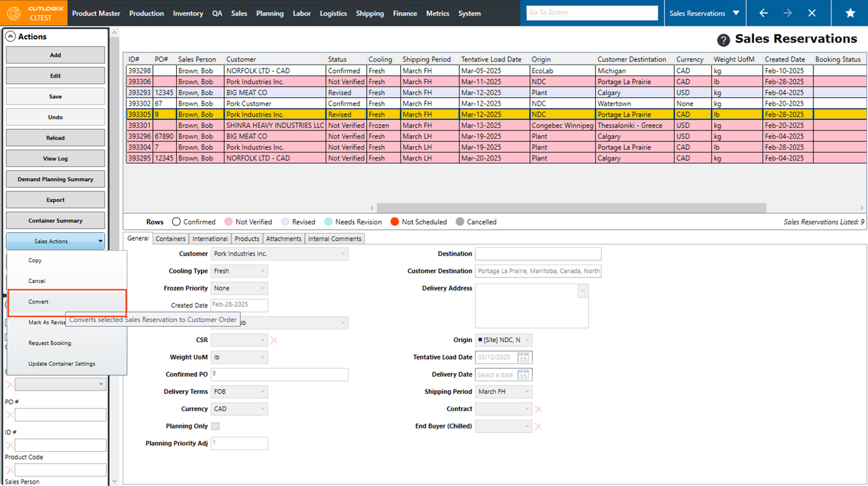The image size is (868, 486).
Task: Choose Convert from Sales Actions menu
Action: [x=39, y=302]
